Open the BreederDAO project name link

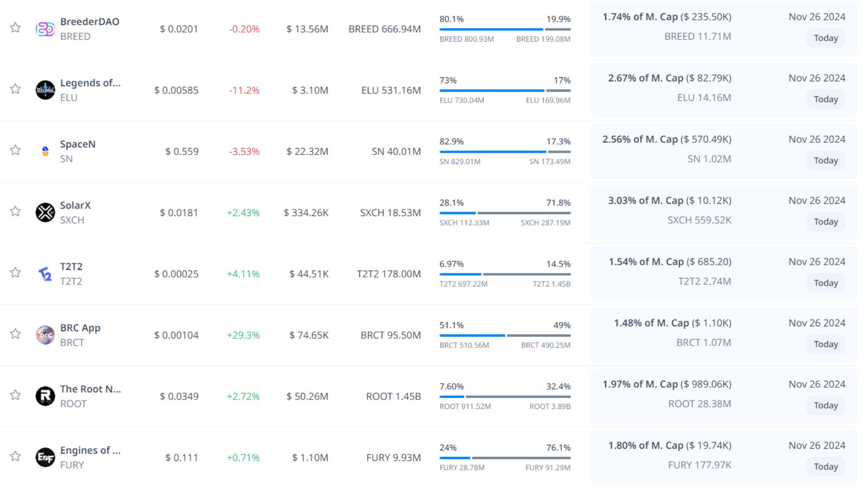pyautogui.click(x=90, y=22)
